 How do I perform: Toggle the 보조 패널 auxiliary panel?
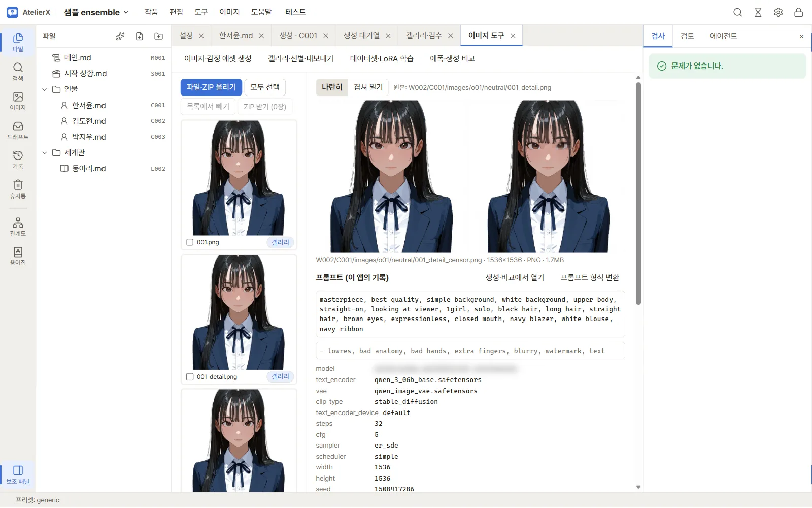pyautogui.click(x=18, y=474)
